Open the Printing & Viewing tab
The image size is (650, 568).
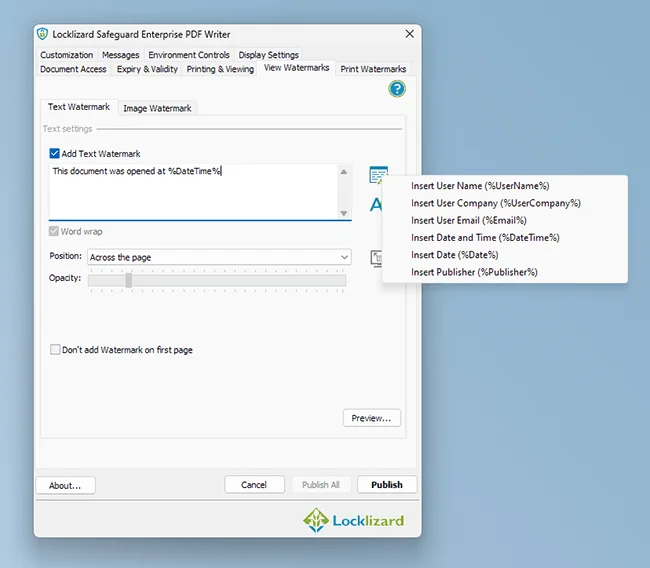click(220, 69)
